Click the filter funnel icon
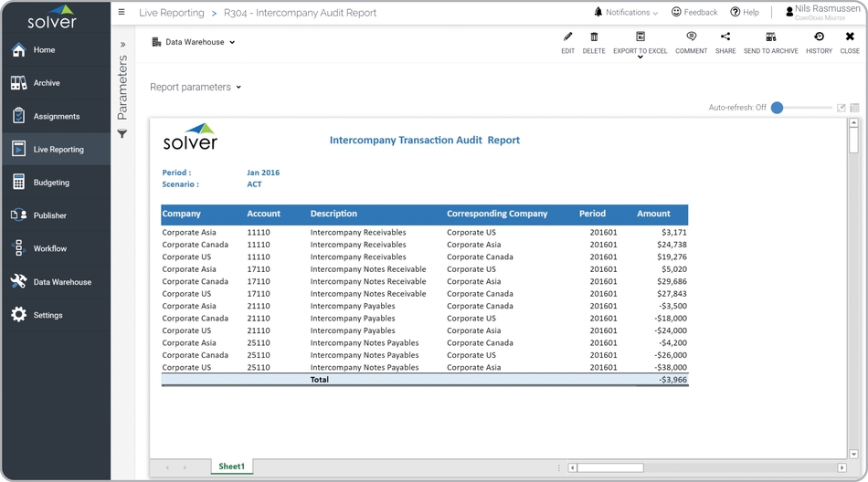The image size is (868, 482). click(122, 134)
